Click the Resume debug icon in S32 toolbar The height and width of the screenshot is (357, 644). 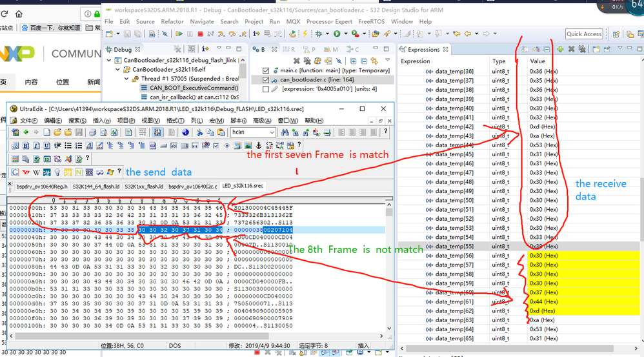tap(179, 34)
